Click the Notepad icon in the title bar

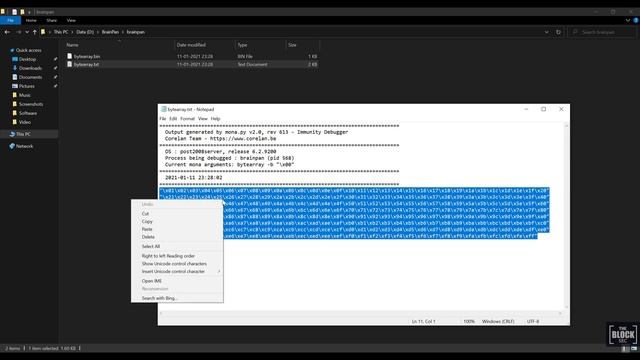pos(164,109)
